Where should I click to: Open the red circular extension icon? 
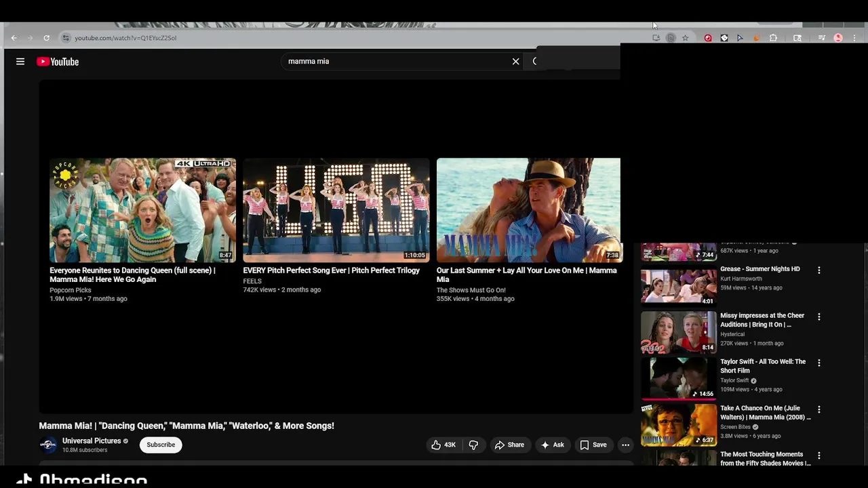click(708, 38)
